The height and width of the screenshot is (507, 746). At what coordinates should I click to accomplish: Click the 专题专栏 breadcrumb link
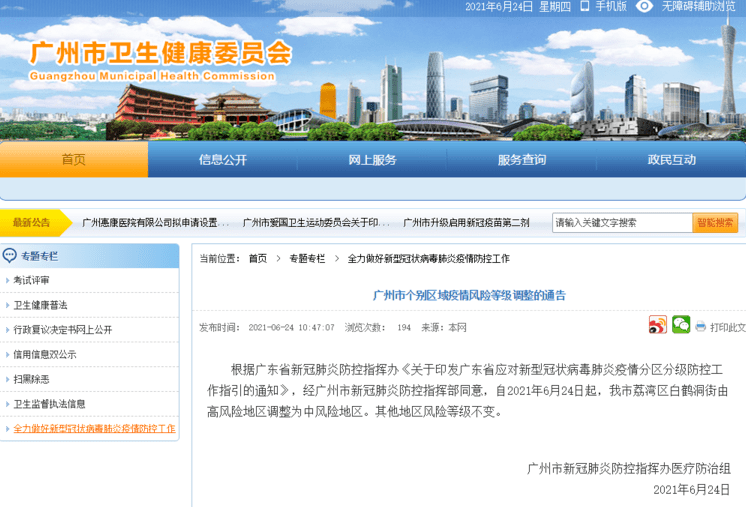(307, 258)
